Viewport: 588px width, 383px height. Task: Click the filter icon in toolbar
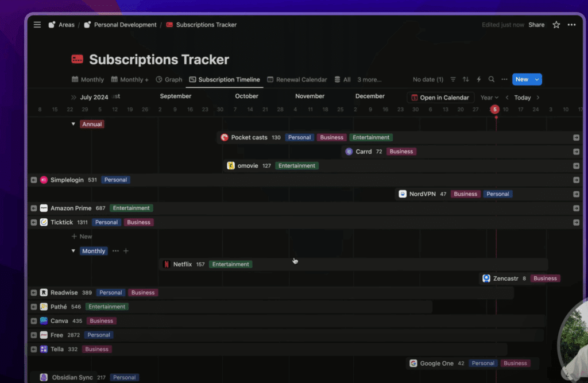tap(453, 79)
